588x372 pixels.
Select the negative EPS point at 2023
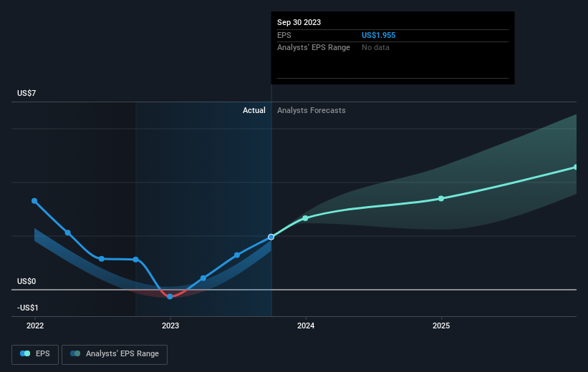170,296
